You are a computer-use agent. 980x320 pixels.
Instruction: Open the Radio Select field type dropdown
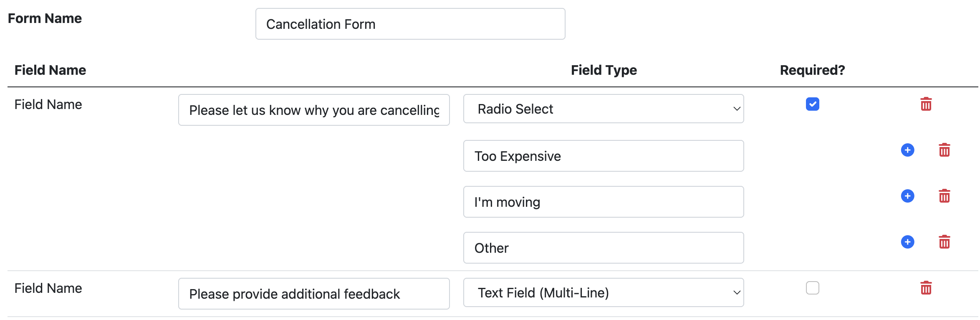tap(603, 109)
